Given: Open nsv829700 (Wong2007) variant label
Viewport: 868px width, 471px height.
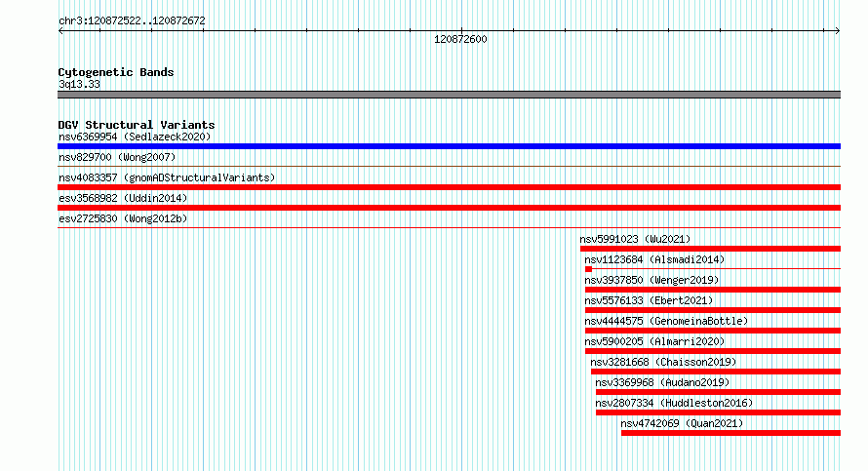Looking at the screenshot, I should tap(117, 157).
